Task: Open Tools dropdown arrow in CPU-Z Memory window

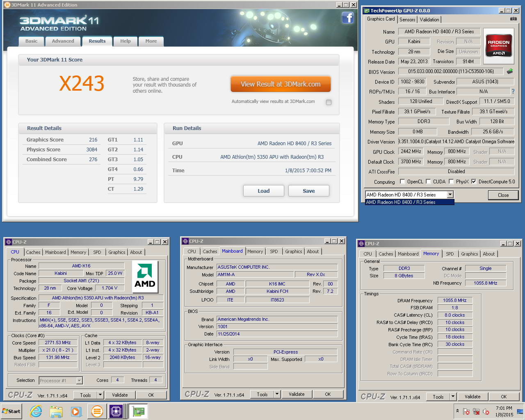Action: pos(453,397)
